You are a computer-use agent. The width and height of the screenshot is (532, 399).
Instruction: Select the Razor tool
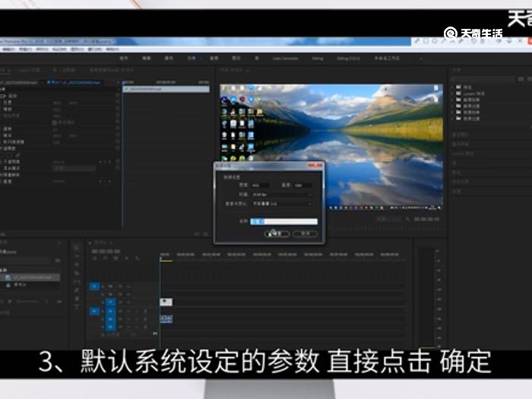tap(77, 274)
